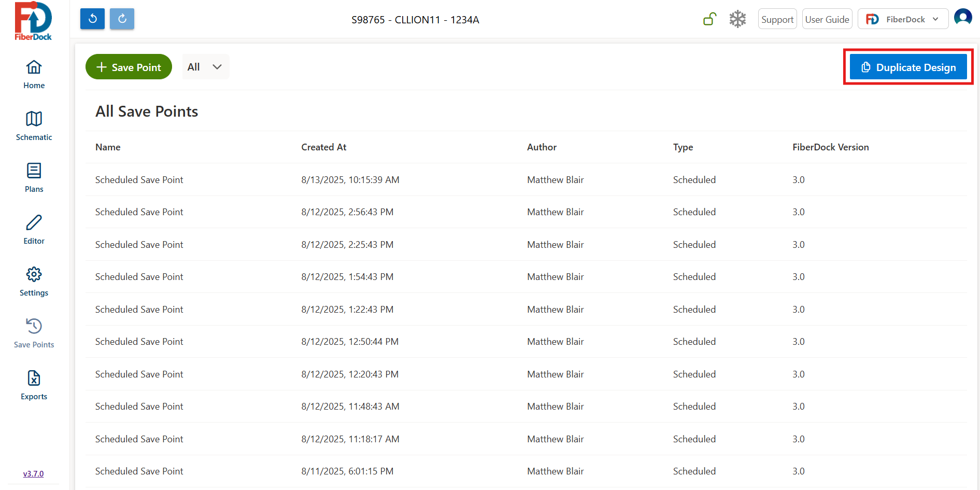This screenshot has height=490, width=980.
Task: Toggle the green unlock padlock icon
Action: [x=709, y=19]
